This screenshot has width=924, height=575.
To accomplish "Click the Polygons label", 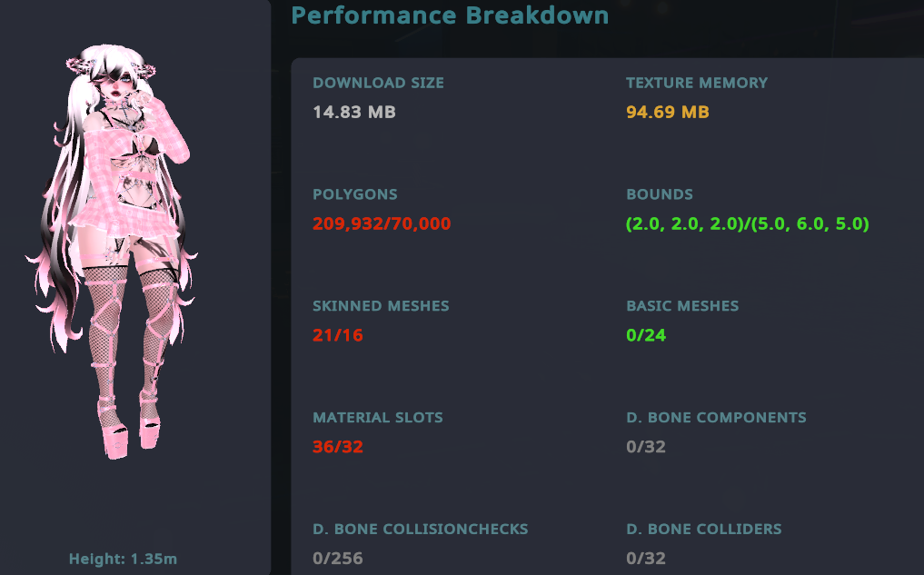I will pos(355,194).
